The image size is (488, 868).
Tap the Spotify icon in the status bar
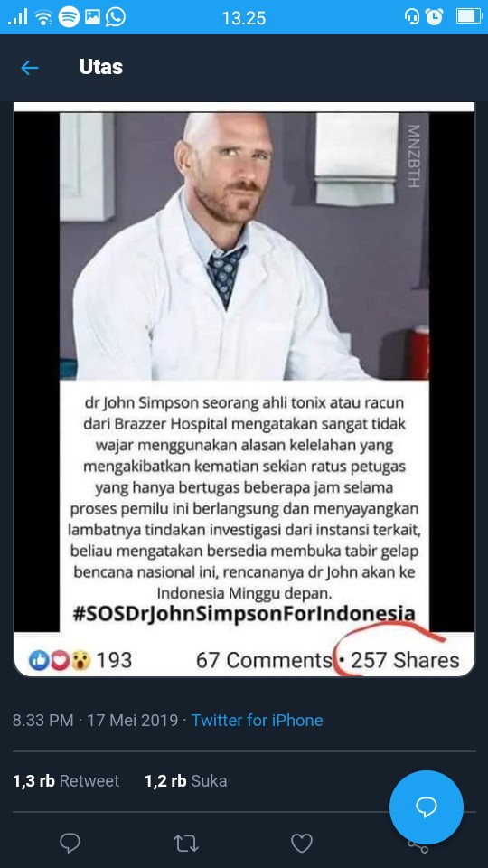[x=70, y=17]
